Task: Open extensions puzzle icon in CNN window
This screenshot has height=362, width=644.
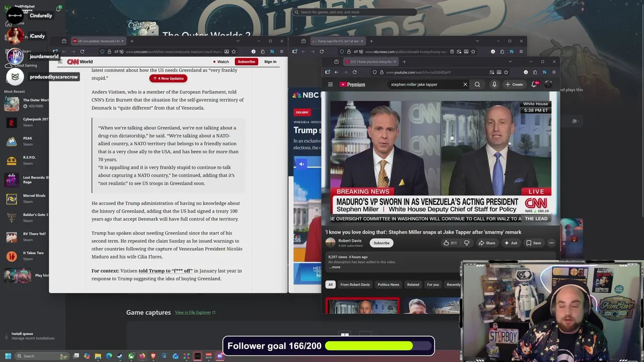Action: (263, 51)
